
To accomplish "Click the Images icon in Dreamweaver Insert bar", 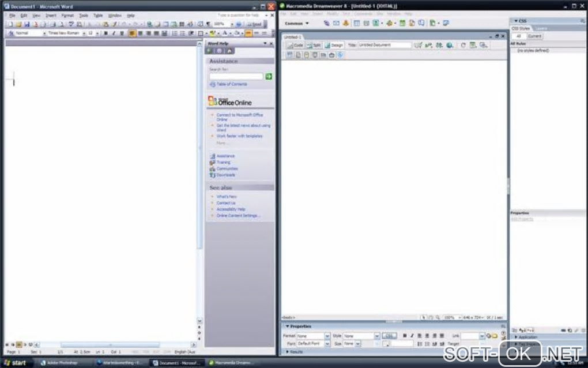I will coord(376,23).
